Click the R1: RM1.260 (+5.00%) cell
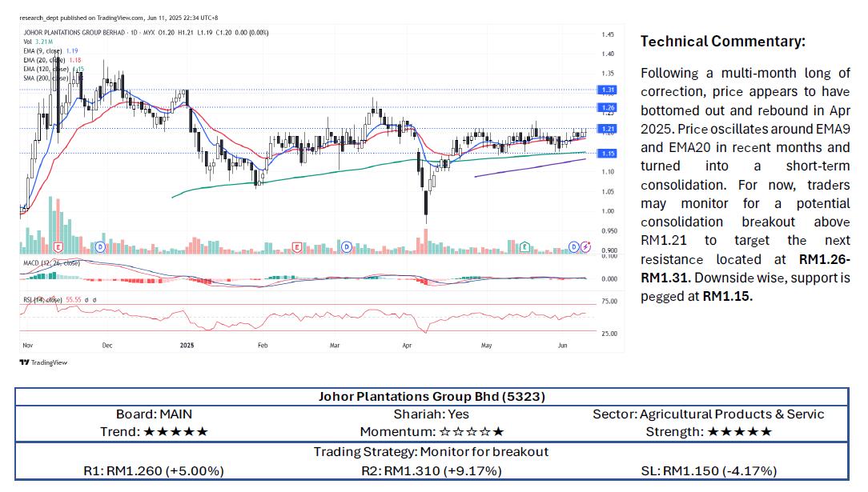The width and height of the screenshot is (868, 492). [x=154, y=471]
